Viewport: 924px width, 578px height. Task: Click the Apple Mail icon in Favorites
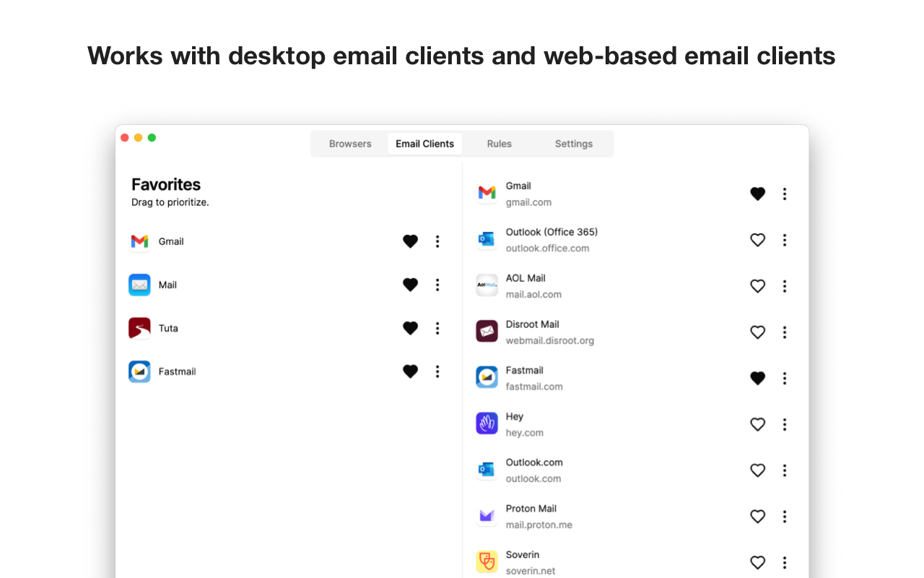(139, 285)
